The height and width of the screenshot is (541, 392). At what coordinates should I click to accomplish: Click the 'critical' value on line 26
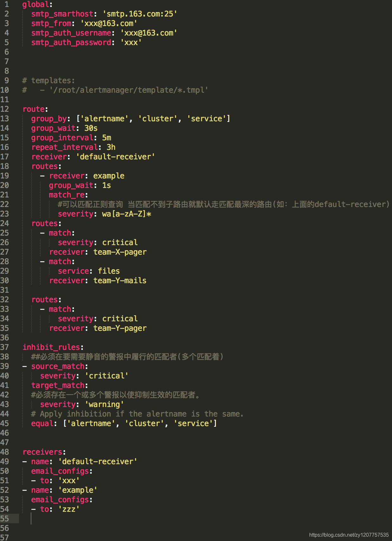point(120,243)
